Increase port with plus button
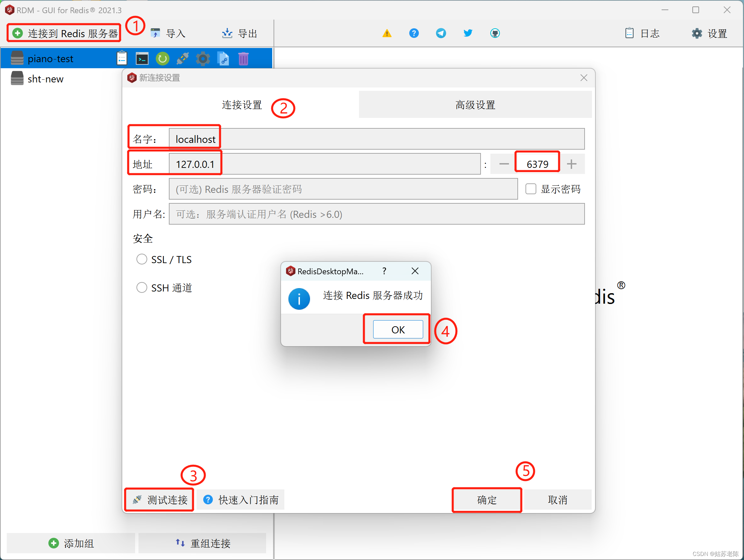The width and height of the screenshot is (744, 560). pos(572,164)
